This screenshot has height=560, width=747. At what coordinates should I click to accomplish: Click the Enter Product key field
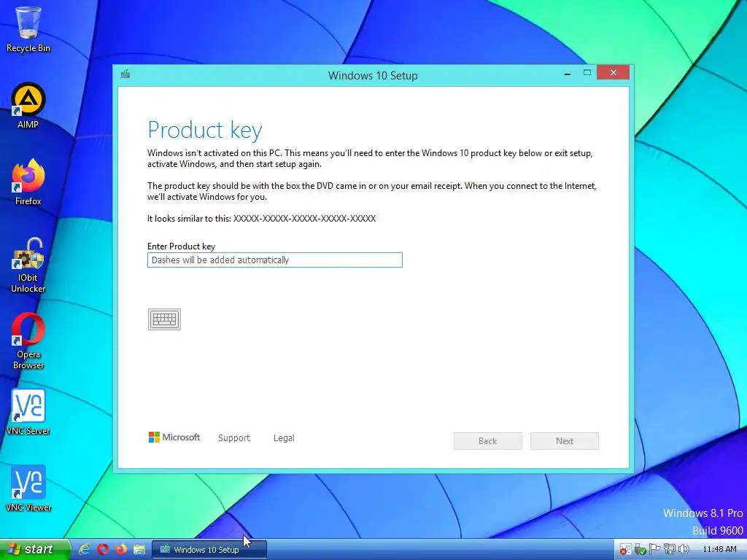(275, 260)
